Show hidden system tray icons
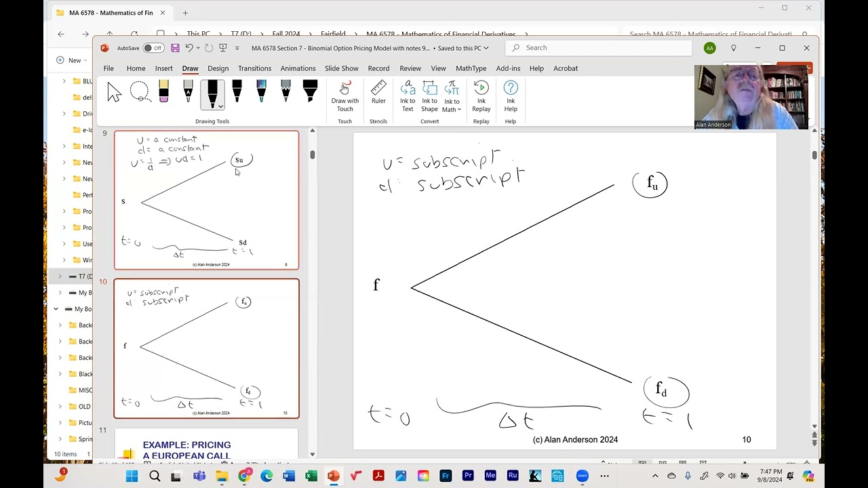 pyautogui.click(x=655, y=476)
